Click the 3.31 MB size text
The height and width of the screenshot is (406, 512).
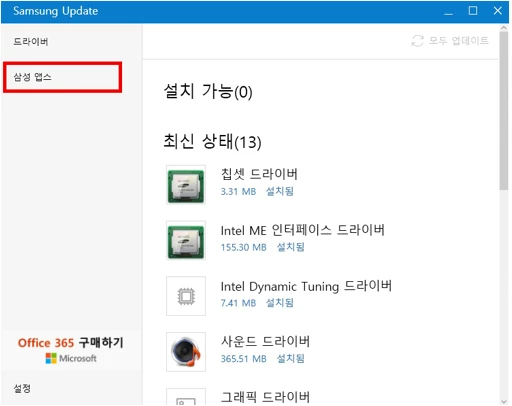[238, 192]
